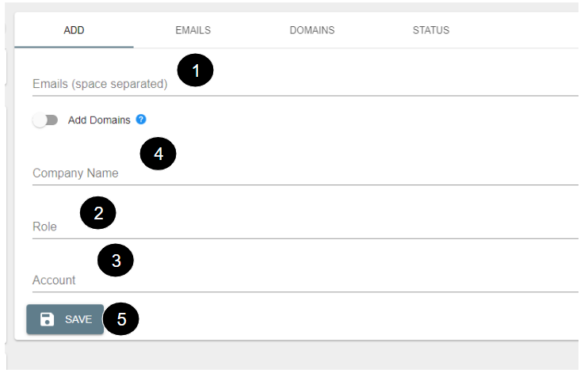588x377 pixels.
Task: Click the Add Domains label text
Action: click(x=99, y=120)
